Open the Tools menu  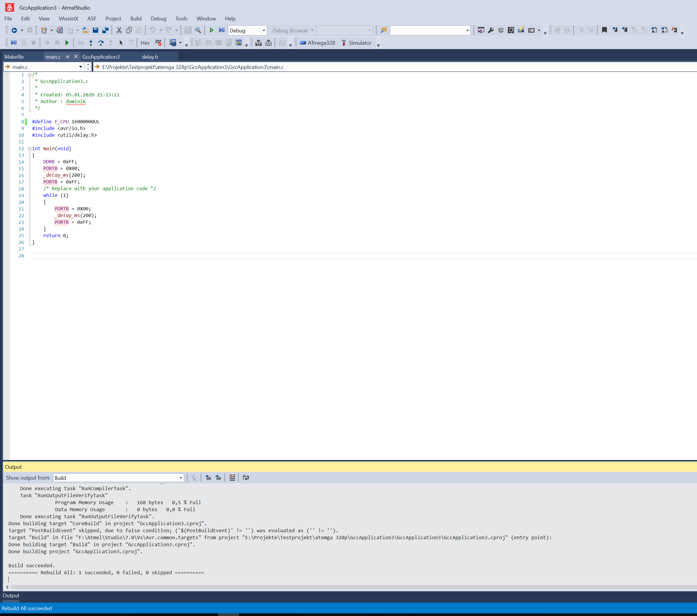pyautogui.click(x=181, y=18)
